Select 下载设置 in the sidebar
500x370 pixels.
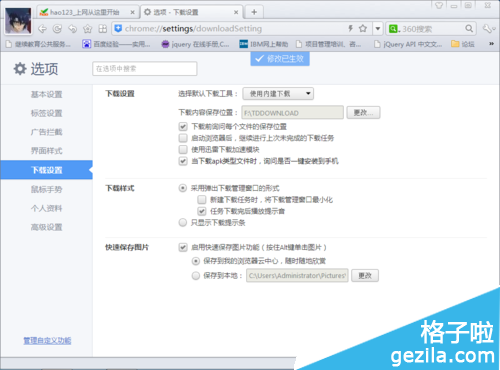(x=47, y=170)
